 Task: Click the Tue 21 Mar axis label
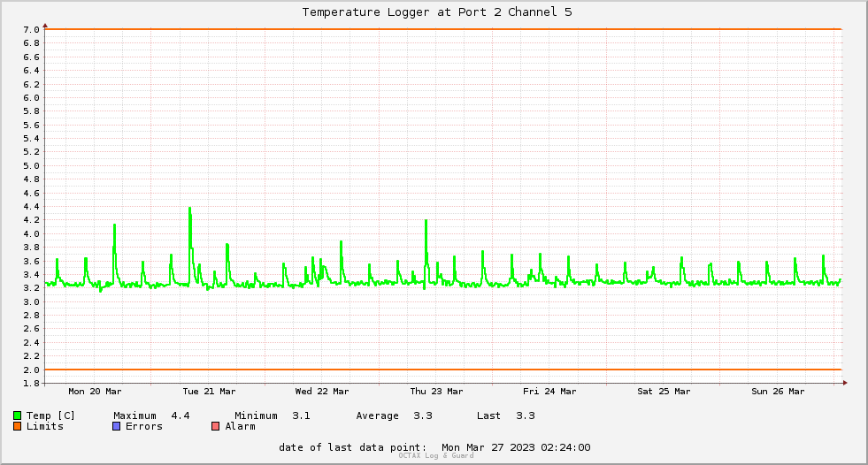coord(209,392)
